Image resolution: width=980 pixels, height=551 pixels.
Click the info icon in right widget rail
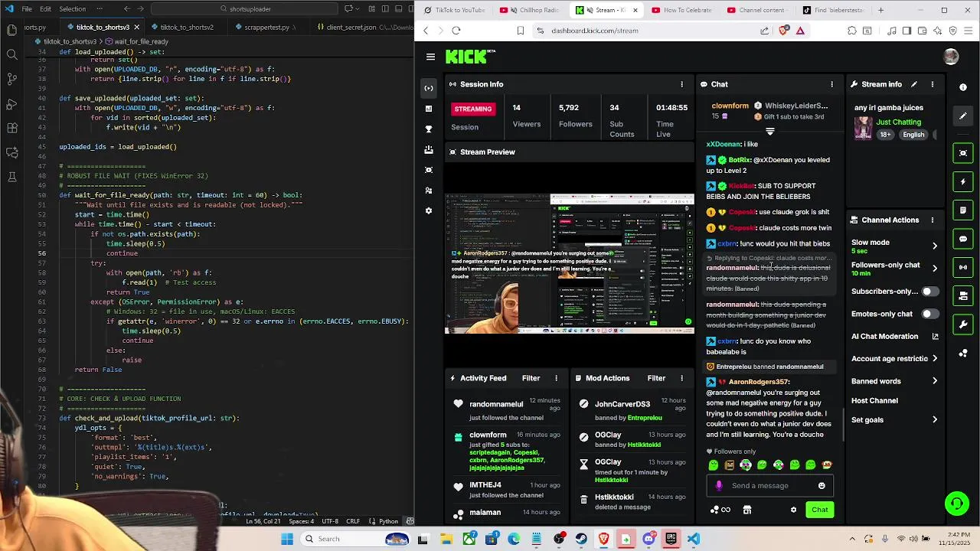(x=963, y=87)
